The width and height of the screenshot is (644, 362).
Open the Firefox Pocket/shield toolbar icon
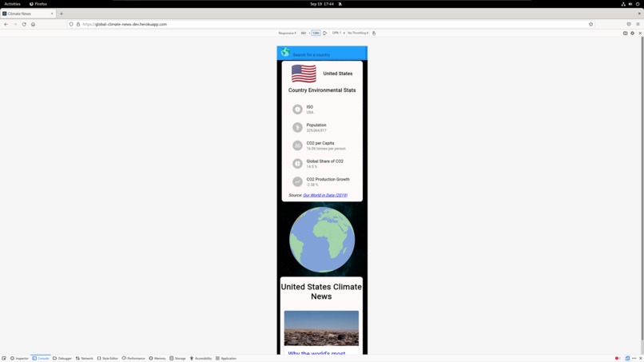point(629,24)
